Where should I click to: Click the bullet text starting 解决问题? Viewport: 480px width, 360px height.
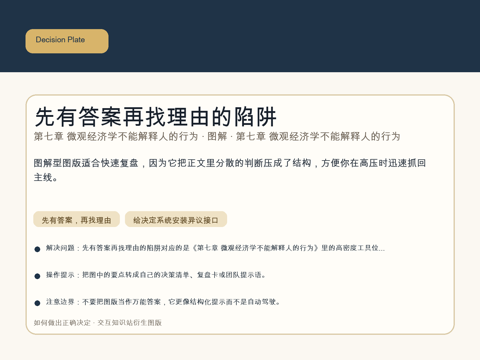click(215, 248)
